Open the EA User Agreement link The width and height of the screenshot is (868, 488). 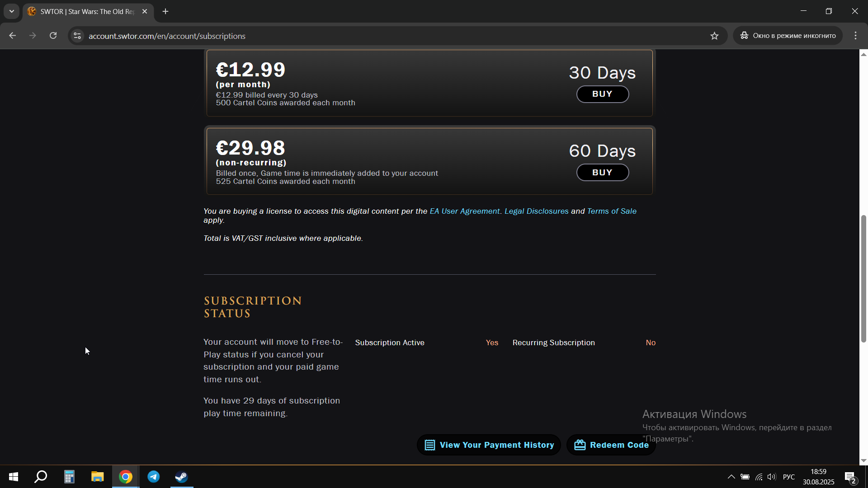(x=464, y=211)
